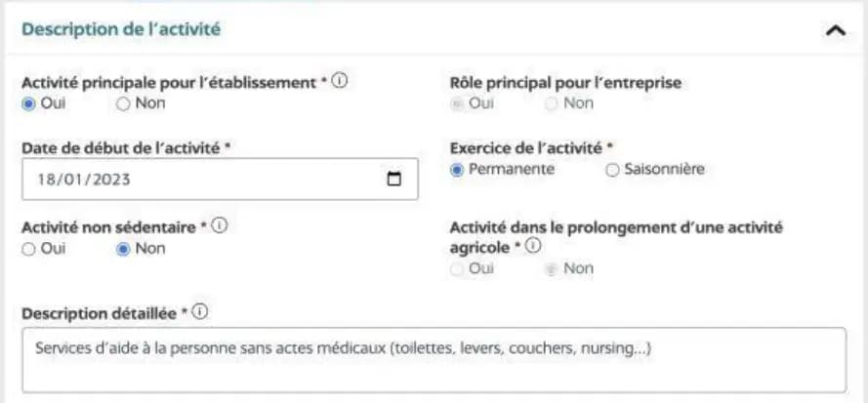Choose Saisonnière for Exercice de l'activité
Image resolution: width=868 pixels, height=403 pixels.
(x=613, y=170)
